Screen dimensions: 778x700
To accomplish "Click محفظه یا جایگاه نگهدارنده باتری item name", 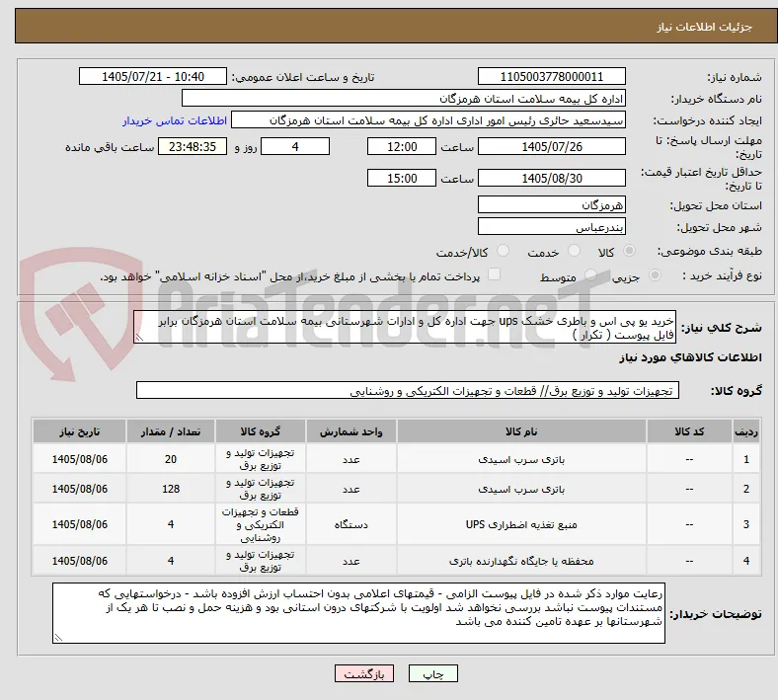I will point(521,561).
